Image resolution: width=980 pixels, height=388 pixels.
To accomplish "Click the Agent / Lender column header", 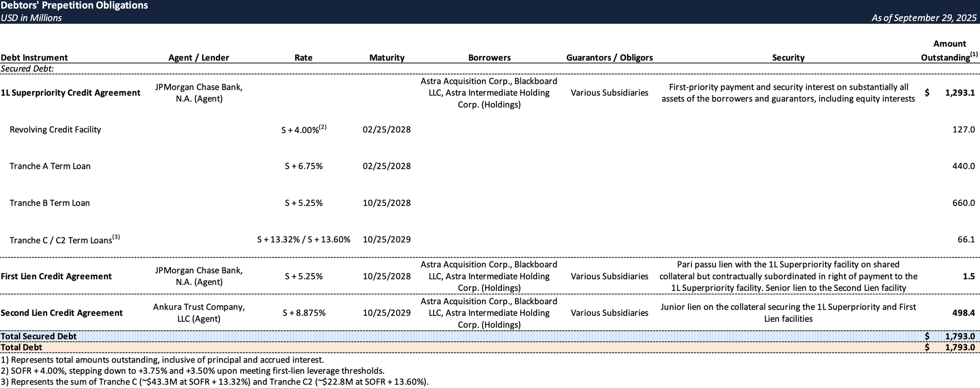I will pyautogui.click(x=198, y=57).
